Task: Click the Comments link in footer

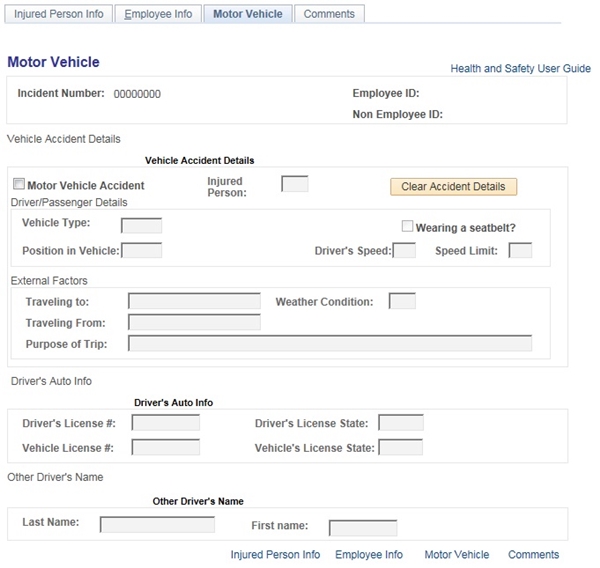Action: (533, 554)
